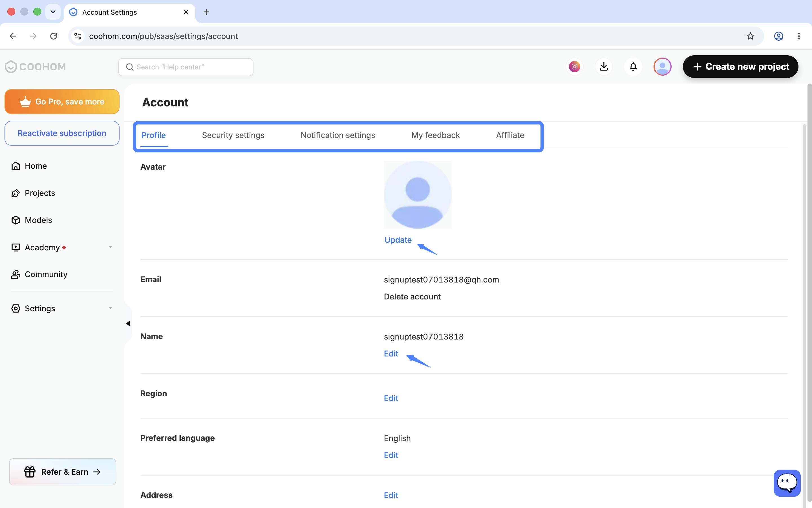Click the Settings gear icon in sidebar
The width and height of the screenshot is (812, 508).
[x=16, y=308]
